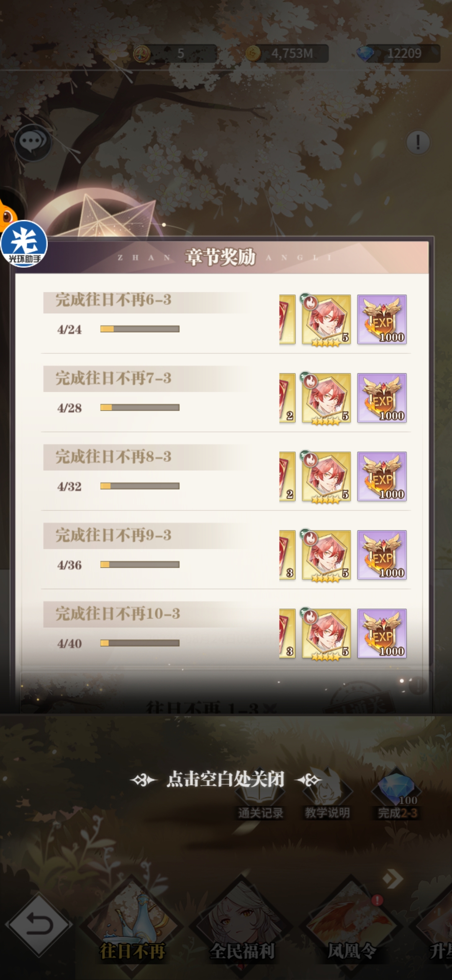Screen dimensions: 452x980
Task: Open the chat bubble icon
Action: pyautogui.click(x=33, y=142)
